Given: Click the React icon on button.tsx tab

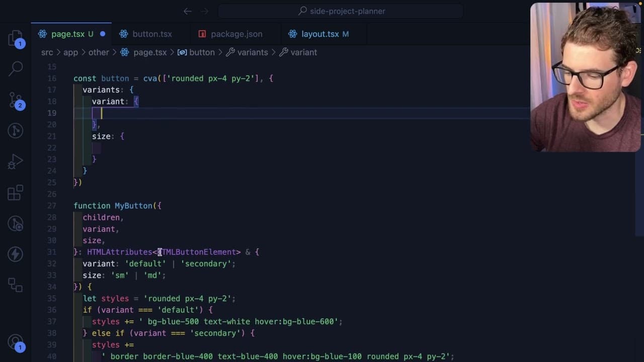Looking at the screenshot, I should 123,34.
